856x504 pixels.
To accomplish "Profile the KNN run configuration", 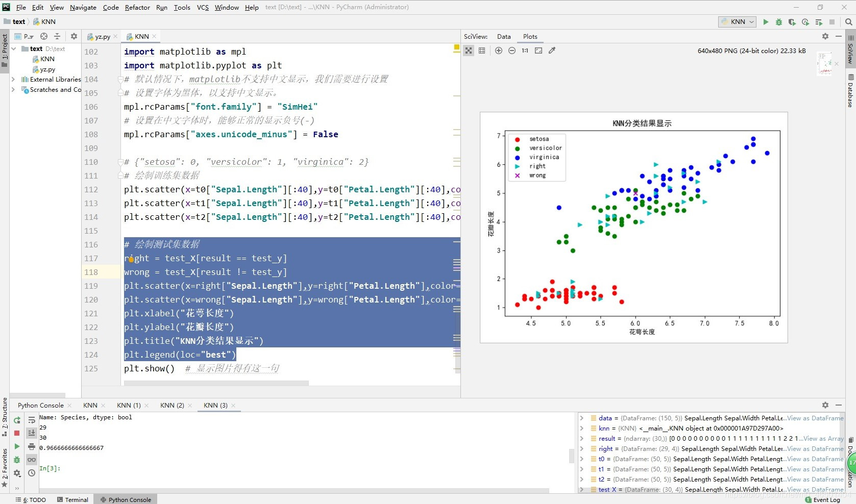I will click(805, 22).
